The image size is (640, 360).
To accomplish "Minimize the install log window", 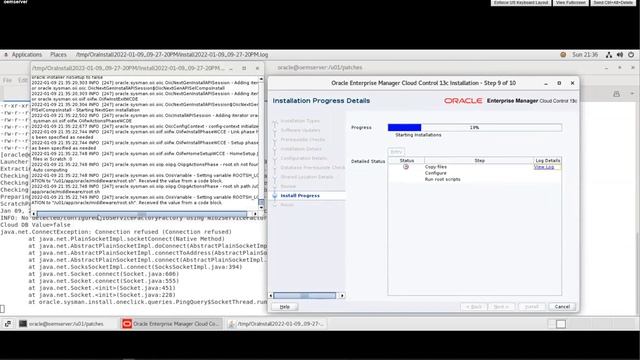I will coord(231,68).
